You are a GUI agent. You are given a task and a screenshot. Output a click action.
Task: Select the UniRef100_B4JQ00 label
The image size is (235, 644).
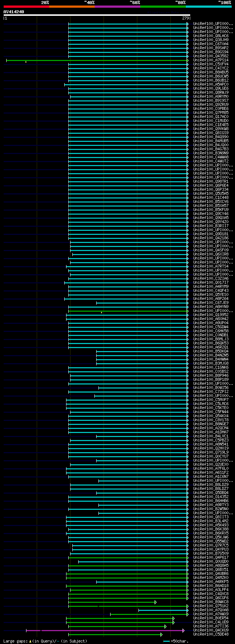click(211, 145)
